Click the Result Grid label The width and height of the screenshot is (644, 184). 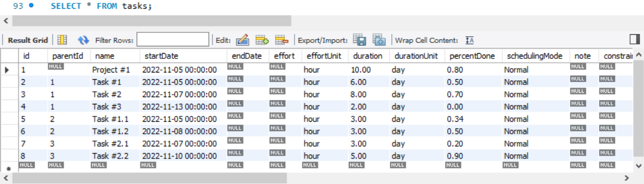coord(28,40)
